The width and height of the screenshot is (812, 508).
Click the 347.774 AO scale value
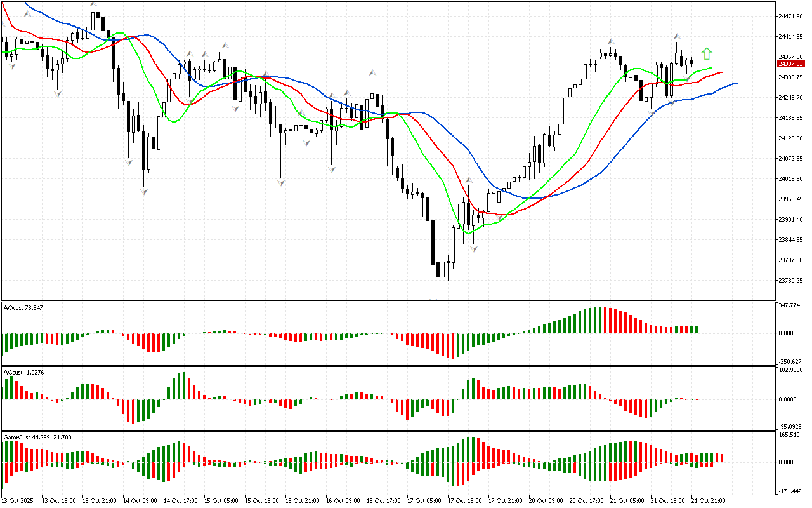pos(790,305)
